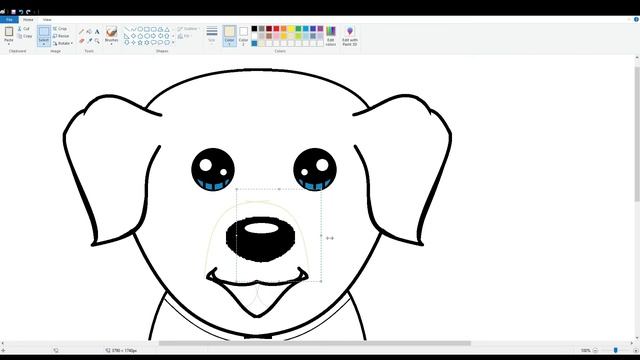Click the horizontal scrollbar right arrow

631,343
